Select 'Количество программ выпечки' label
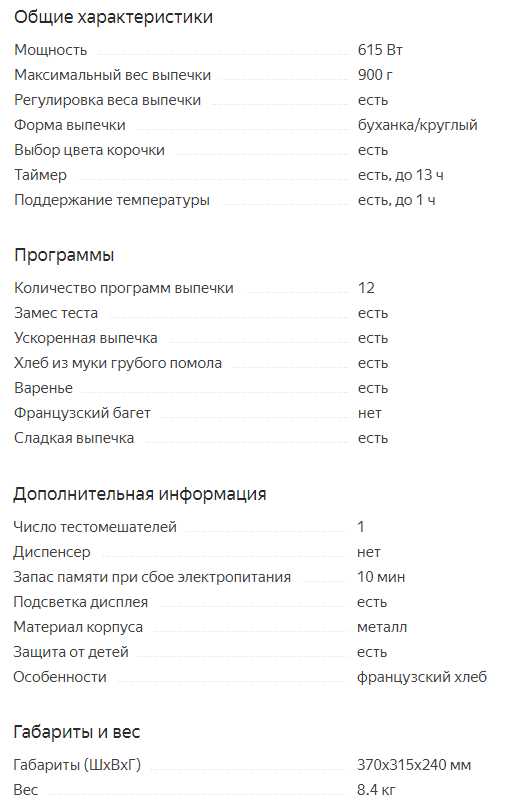Screen dimensions: 510x810 click(123, 288)
